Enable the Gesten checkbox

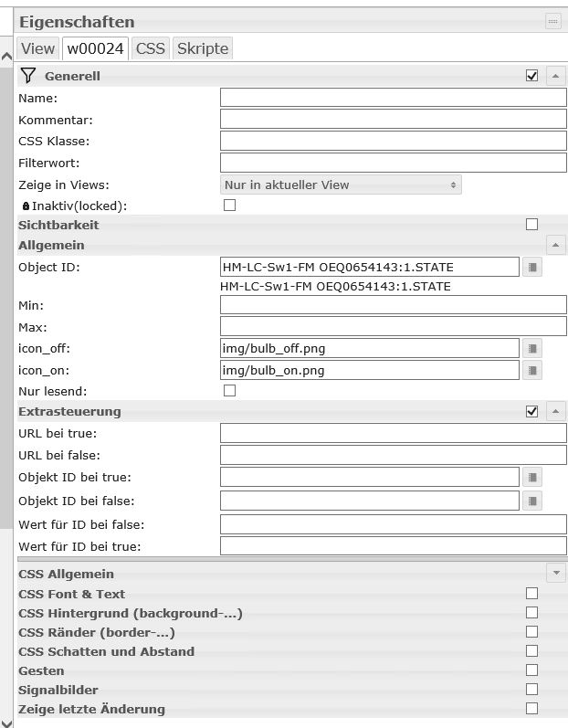point(531,670)
